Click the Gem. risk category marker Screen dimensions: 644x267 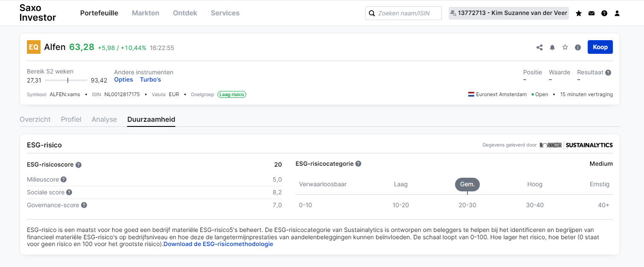(x=467, y=184)
